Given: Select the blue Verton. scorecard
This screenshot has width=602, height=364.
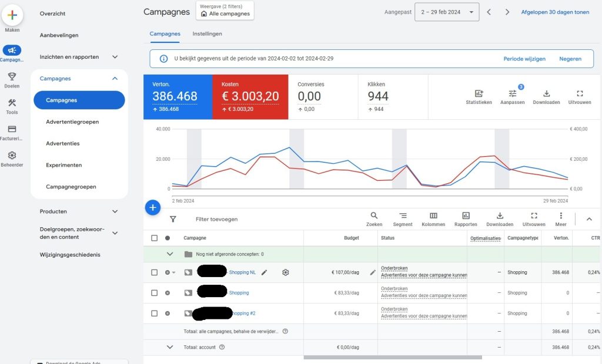Looking at the screenshot, I should tap(178, 97).
